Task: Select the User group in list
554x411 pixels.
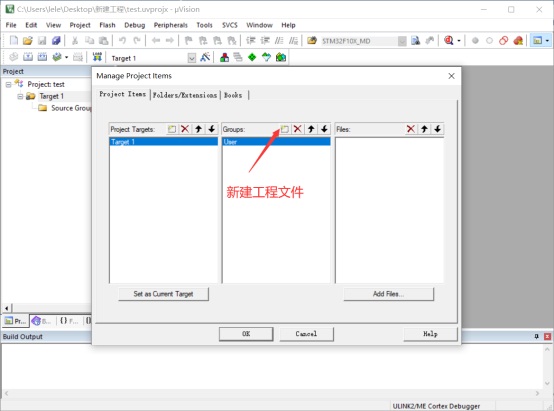Action: point(276,142)
